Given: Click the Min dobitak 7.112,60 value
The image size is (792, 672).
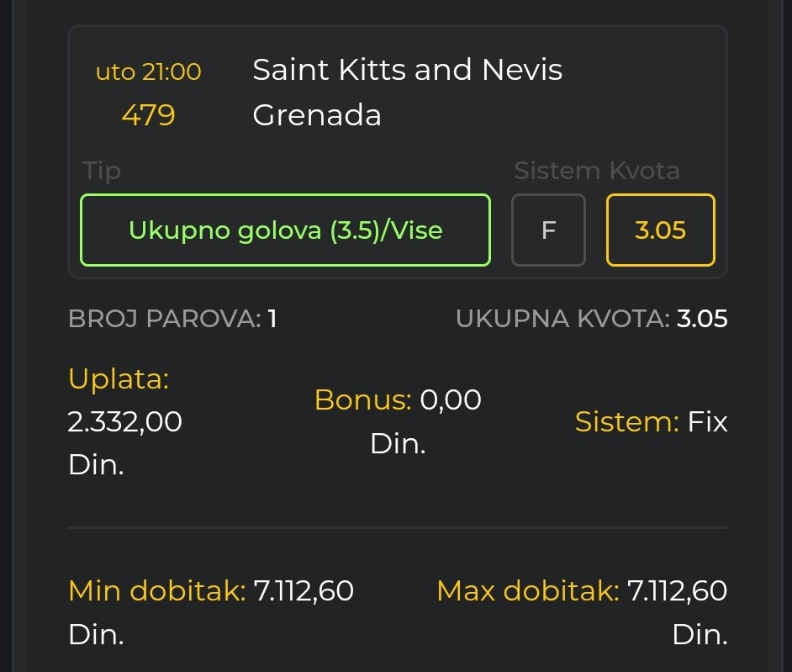Looking at the screenshot, I should pyautogui.click(x=303, y=590).
